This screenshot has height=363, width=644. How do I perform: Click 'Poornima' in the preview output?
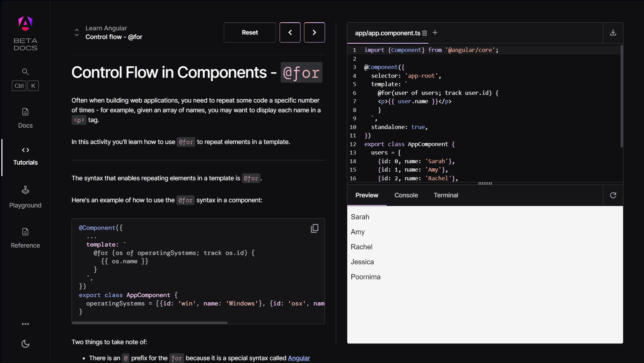coord(365,277)
